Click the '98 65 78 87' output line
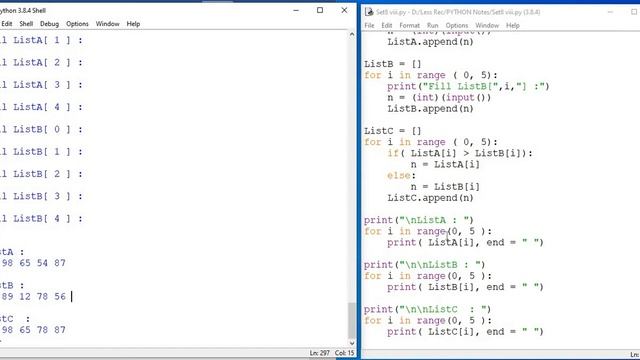Viewport: 640px width, 360px height. pyautogui.click(x=33, y=330)
